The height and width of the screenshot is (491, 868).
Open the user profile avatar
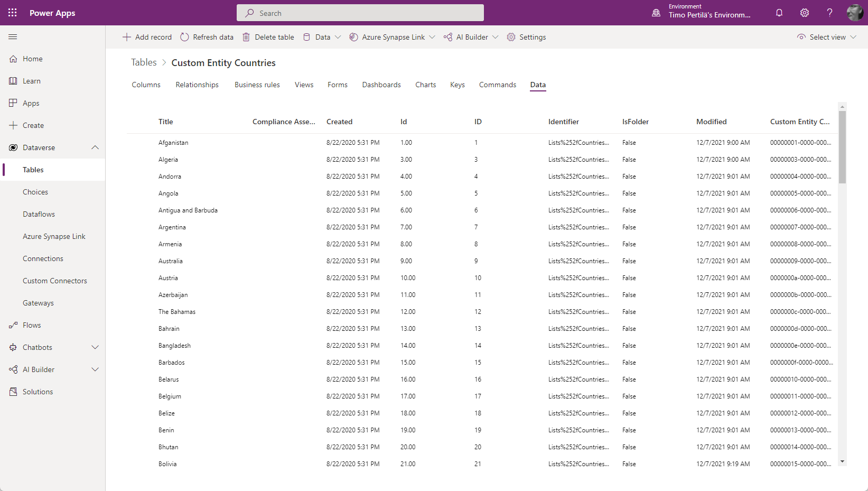854,13
